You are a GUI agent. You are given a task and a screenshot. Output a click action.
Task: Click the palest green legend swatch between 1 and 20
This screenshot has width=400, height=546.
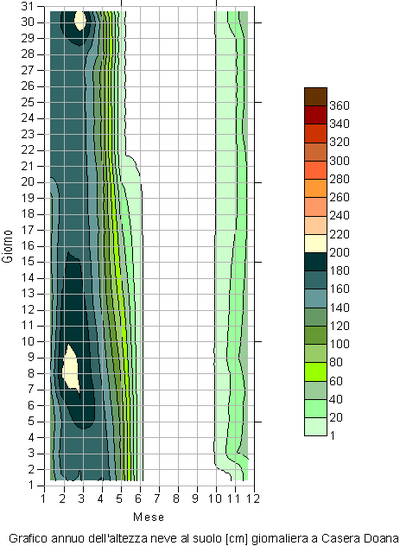pos(315,427)
